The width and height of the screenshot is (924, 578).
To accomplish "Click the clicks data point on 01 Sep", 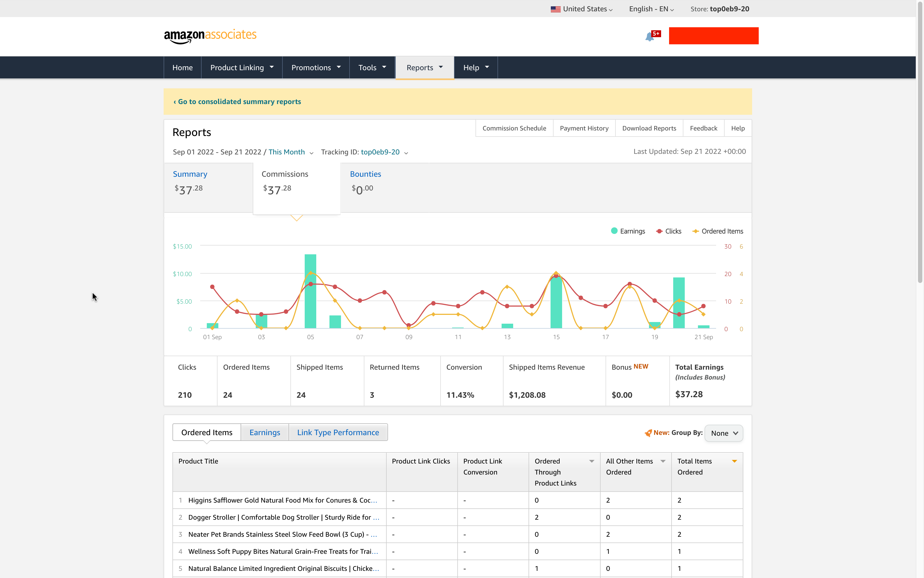I will coord(212,287).
